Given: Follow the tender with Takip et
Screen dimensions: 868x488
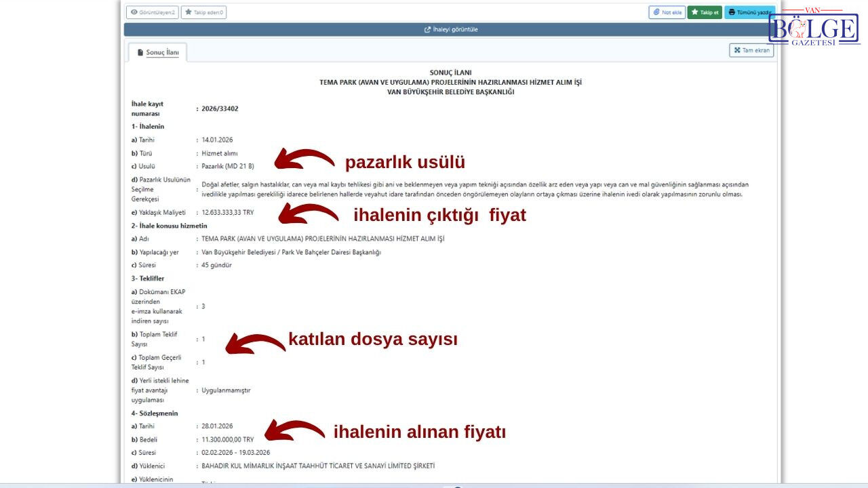Looking at the screenshot, I should coord(705,12).
